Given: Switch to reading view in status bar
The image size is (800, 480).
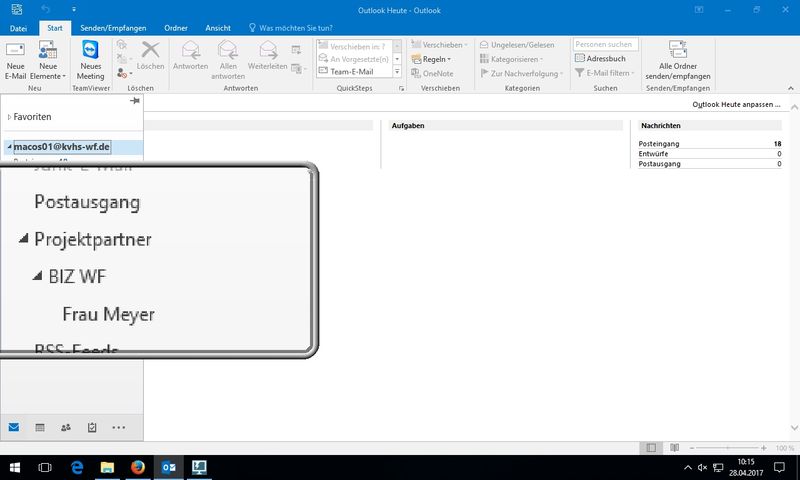Looking at the screenshot, I should tap(674, 448).
